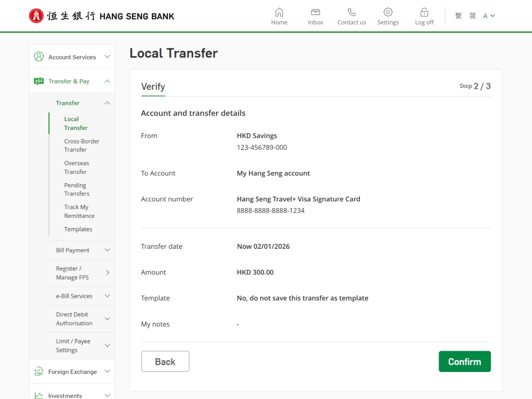Click the Log off padlock icon
This screenshot has height=399, width=532.
424,13
